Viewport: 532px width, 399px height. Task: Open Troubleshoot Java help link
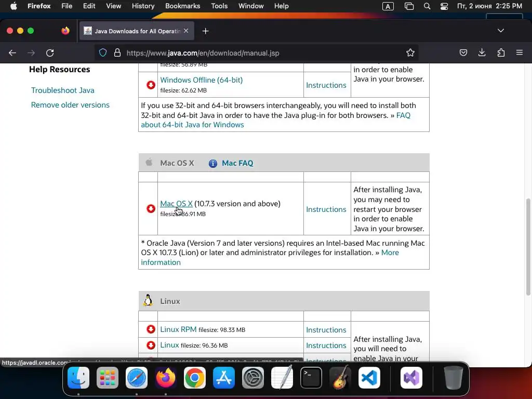click(63, 90)
